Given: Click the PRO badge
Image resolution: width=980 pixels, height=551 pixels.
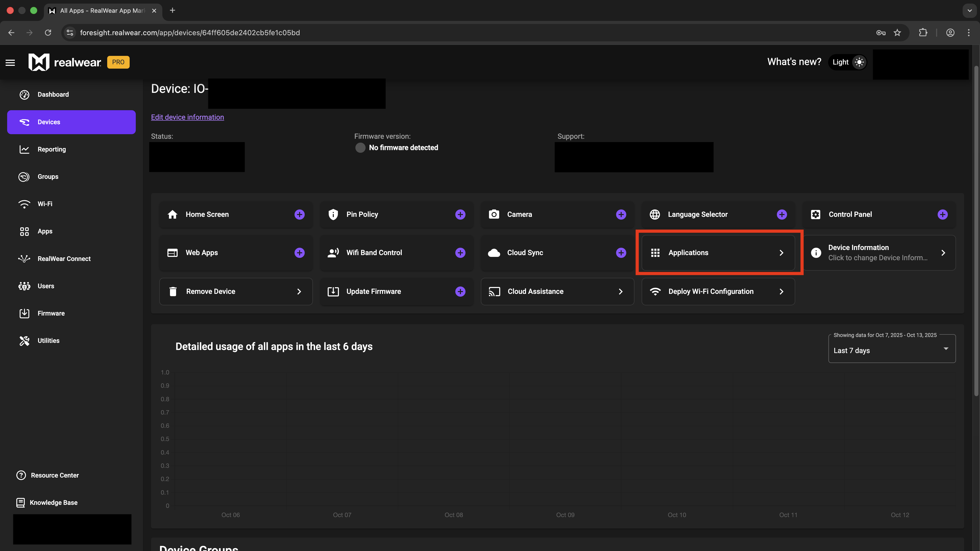Looking at the screenshot, I should pos(118,62).
